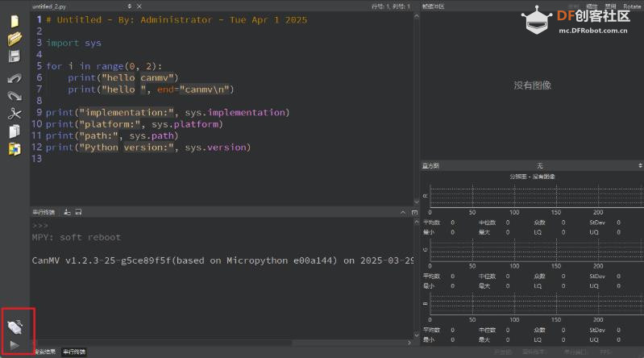Paste with the clipboard icon
This screenshot has width=644, height=358.
[x=14, y=148]
